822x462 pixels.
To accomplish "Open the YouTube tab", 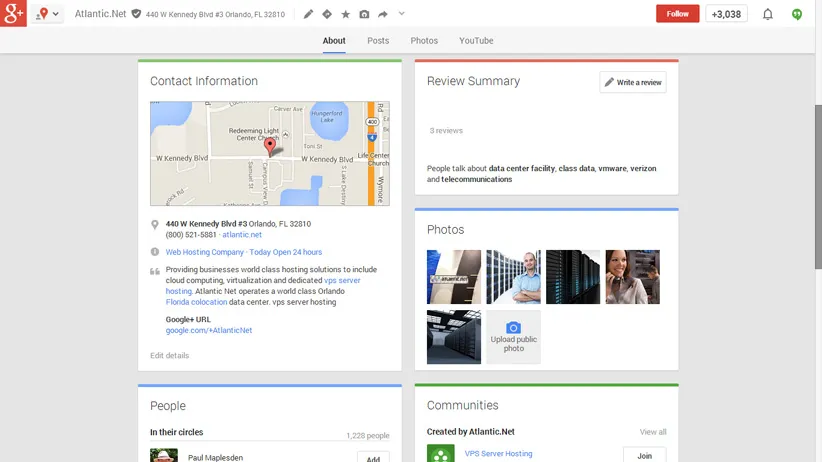I will (476, 41).
